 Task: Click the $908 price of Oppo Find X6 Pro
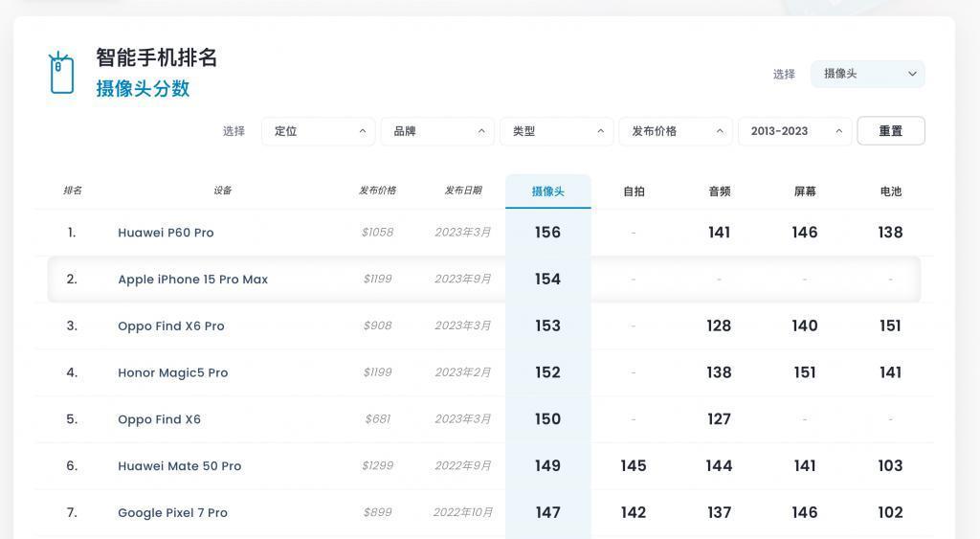[x=377, y=326]
